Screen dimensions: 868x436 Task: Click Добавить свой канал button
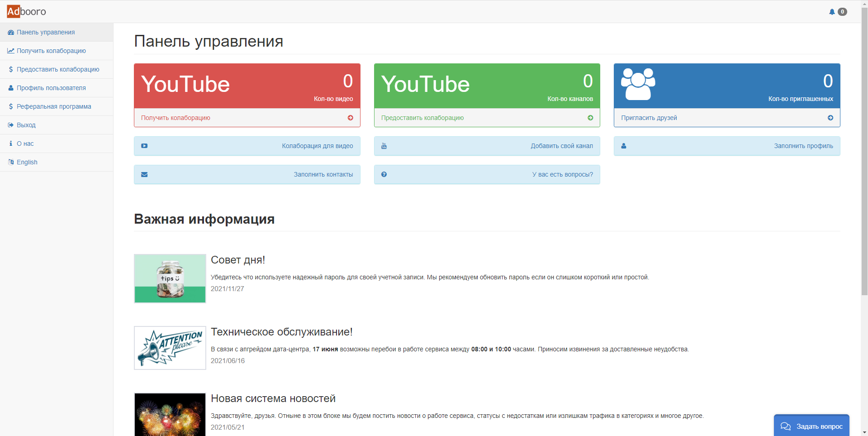[487, 146]
